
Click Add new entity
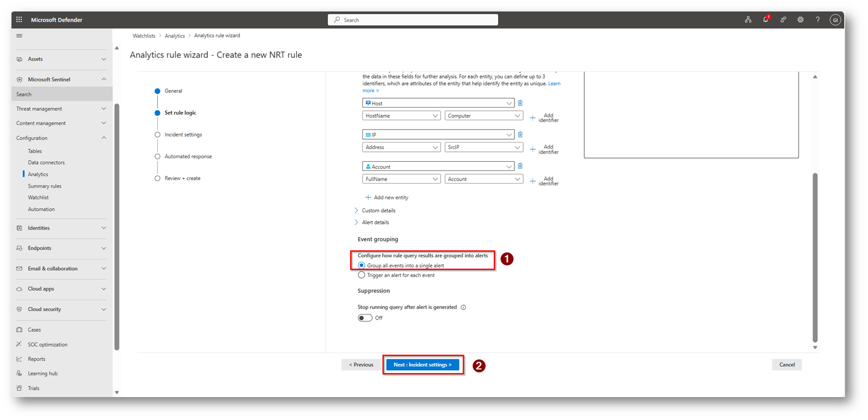pyautogui.click(x=387, y=198)
